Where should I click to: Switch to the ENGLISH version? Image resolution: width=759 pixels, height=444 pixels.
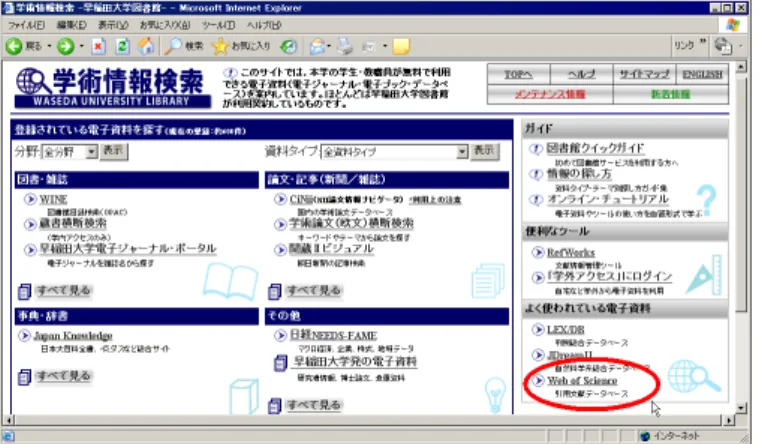click(x=702, y=75)
